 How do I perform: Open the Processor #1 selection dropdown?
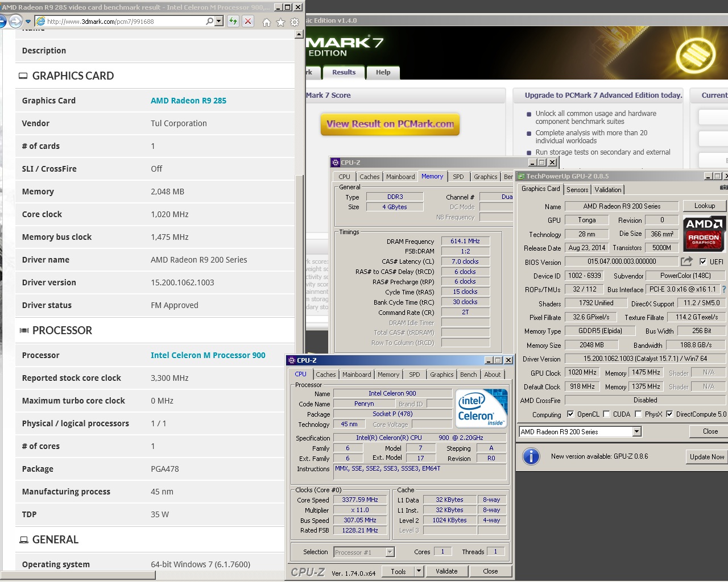364,552
